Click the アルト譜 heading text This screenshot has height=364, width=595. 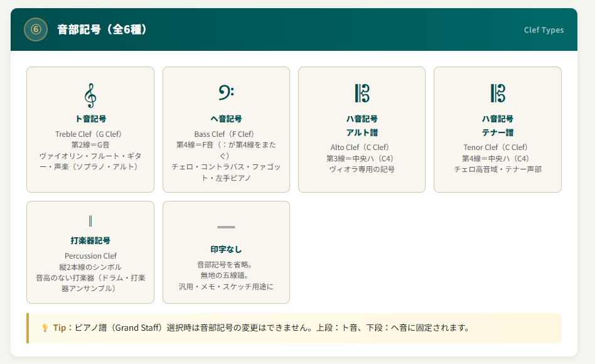[x=362, y=132]
